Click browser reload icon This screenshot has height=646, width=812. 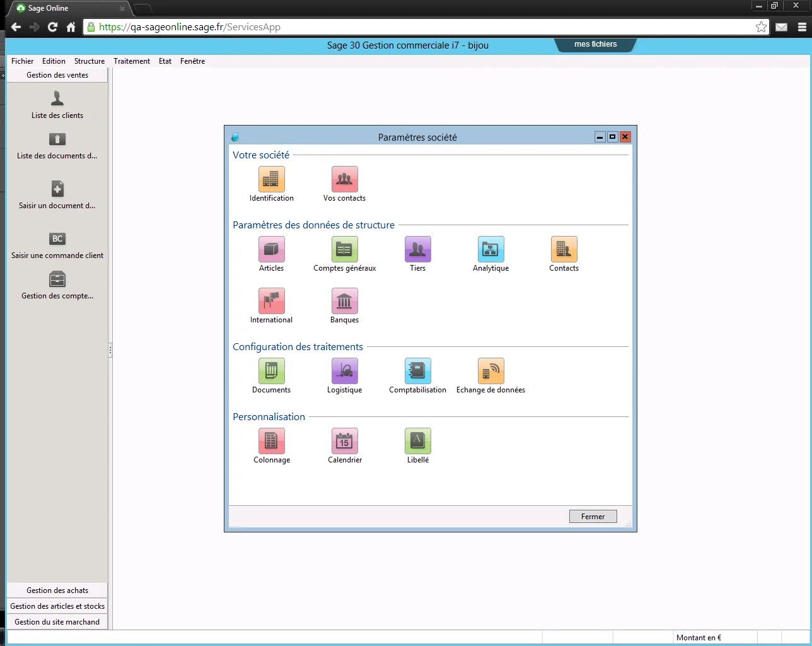[x=52, y=26]
